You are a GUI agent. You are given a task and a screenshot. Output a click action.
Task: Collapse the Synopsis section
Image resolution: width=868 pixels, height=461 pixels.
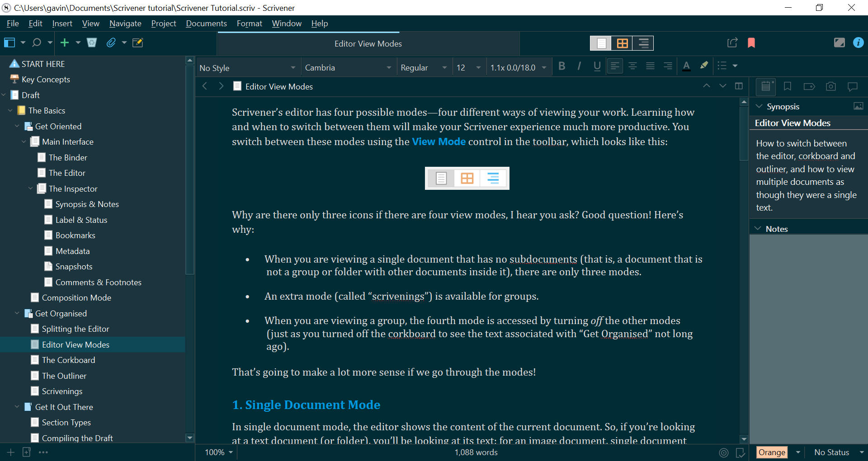tap(759, 106)
